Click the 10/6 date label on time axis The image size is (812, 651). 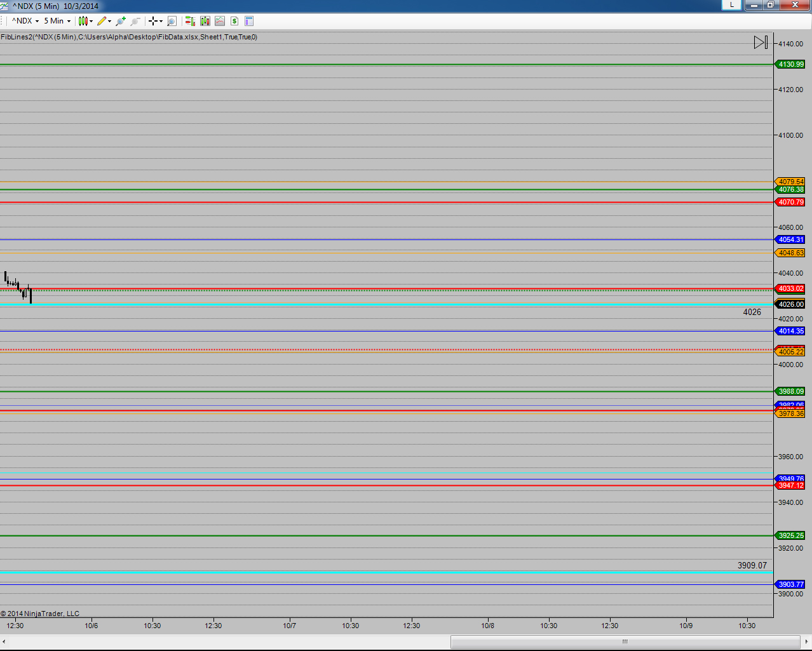point(91,626)
